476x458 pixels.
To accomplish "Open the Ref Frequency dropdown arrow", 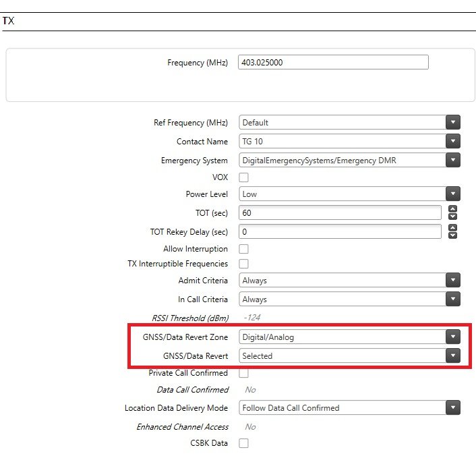I will [453, 122].
